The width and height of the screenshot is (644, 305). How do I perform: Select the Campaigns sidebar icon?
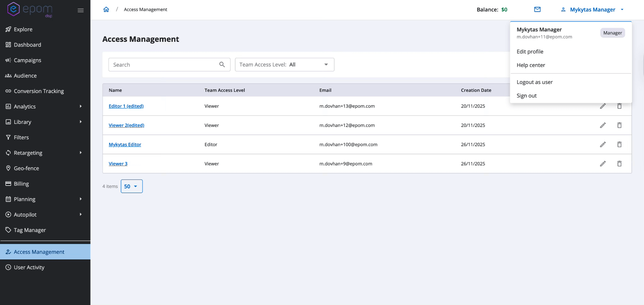(8, 60)
